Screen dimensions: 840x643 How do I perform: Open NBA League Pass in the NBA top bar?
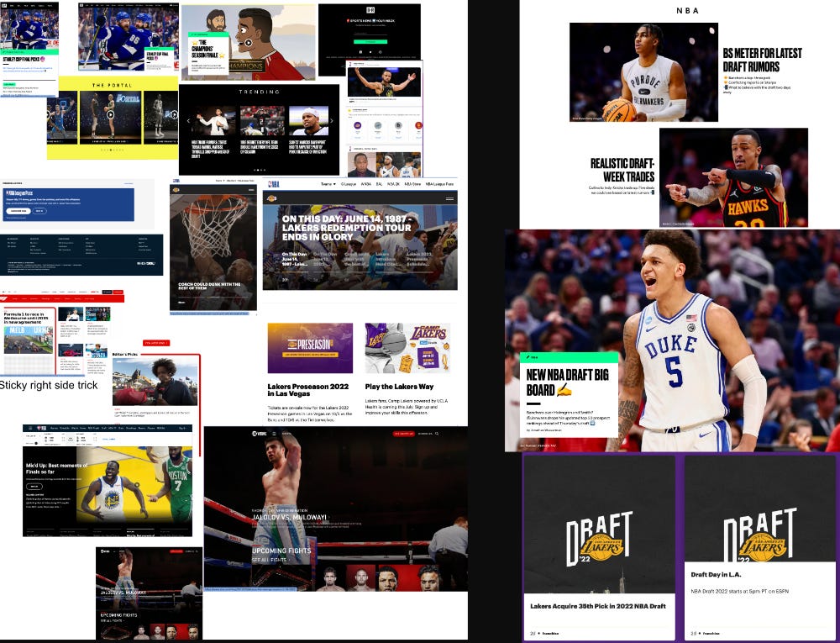point(439,184)
